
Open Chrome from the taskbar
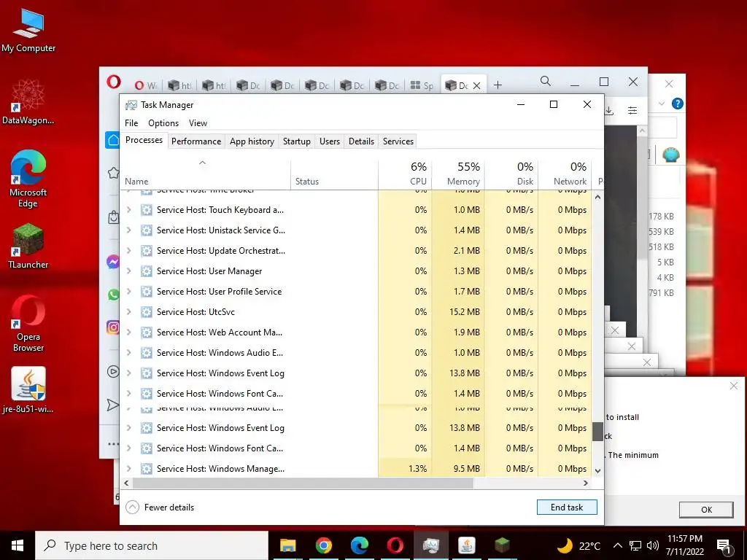(323, 545)
